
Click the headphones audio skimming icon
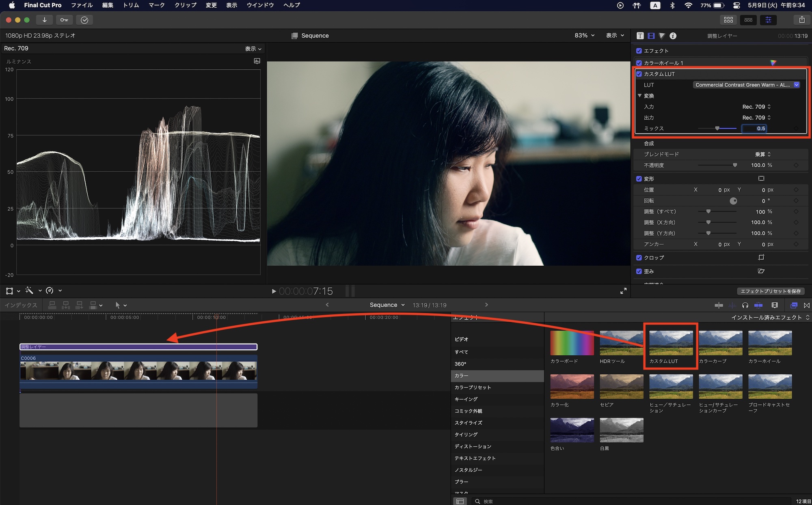click(745, 305)
